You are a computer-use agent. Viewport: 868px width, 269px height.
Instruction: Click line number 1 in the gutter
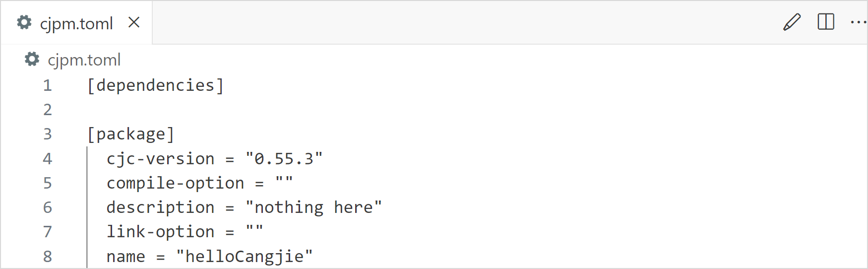[48, 85]
